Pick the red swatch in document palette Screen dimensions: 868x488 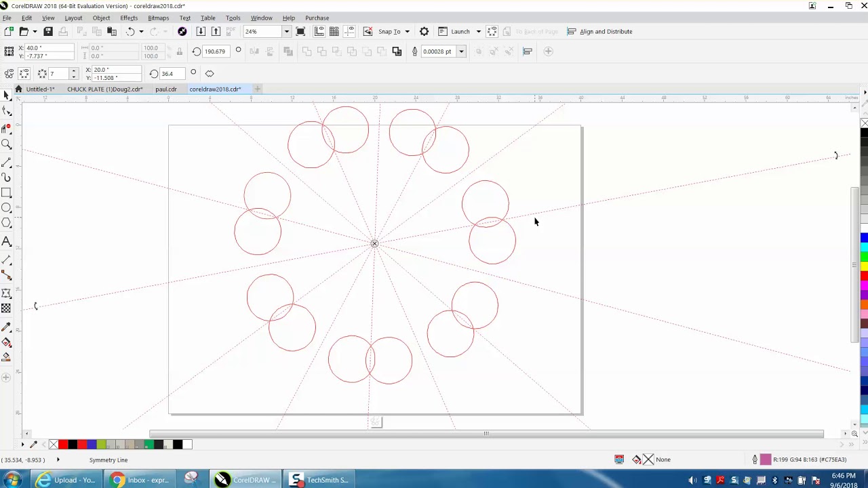pyautogui.click(x=63, y=445)
